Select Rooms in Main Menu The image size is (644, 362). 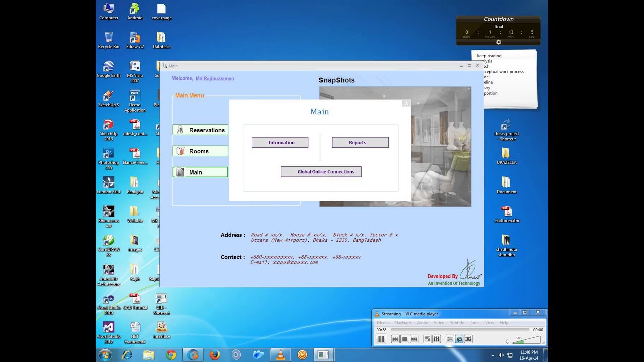200,151
